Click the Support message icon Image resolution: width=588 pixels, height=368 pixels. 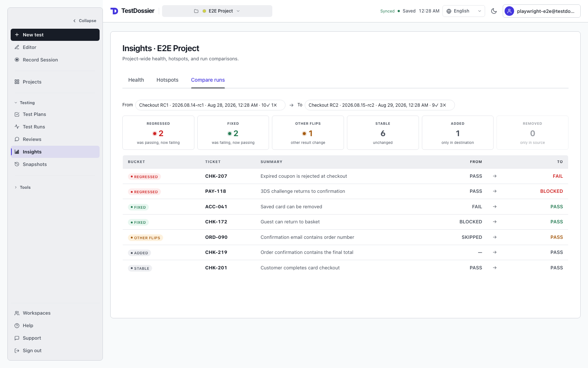pos(17,338)
